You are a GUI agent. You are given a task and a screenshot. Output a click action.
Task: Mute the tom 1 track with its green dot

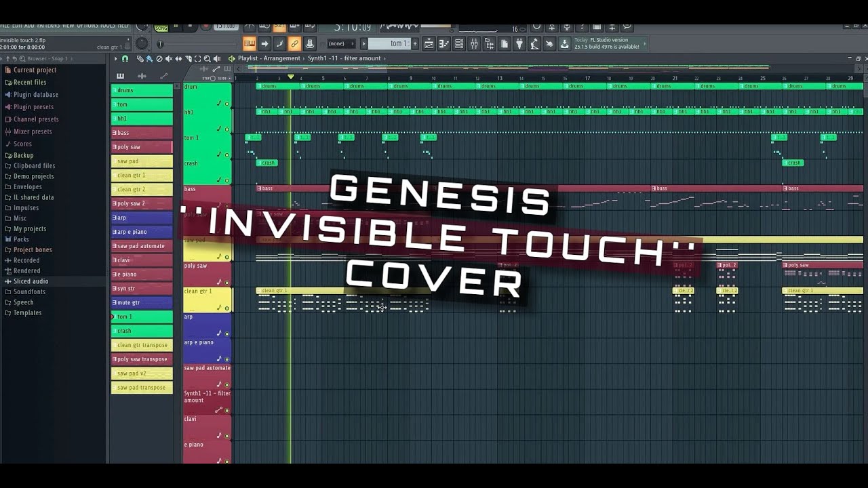pyautogui.click(x=227, y=155)
